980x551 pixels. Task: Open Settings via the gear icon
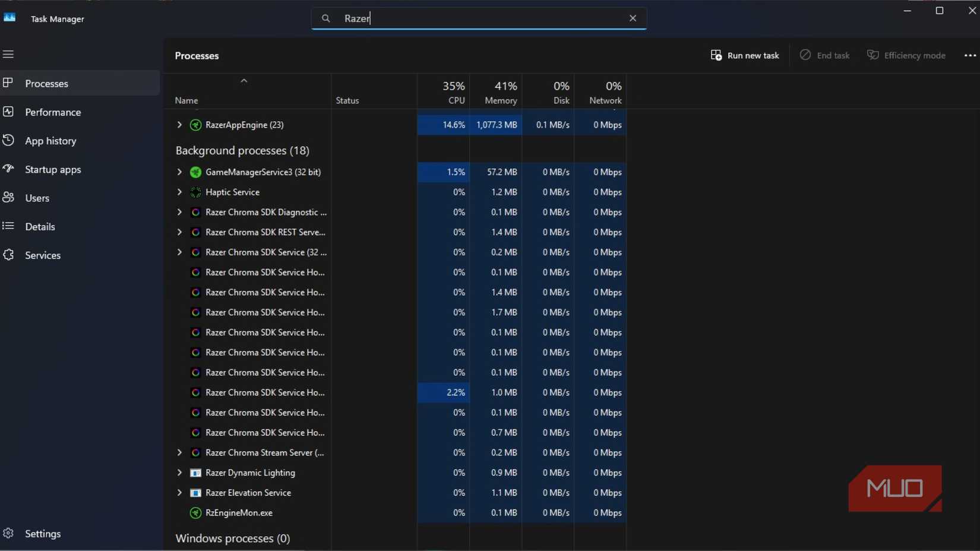coord(9,533)
